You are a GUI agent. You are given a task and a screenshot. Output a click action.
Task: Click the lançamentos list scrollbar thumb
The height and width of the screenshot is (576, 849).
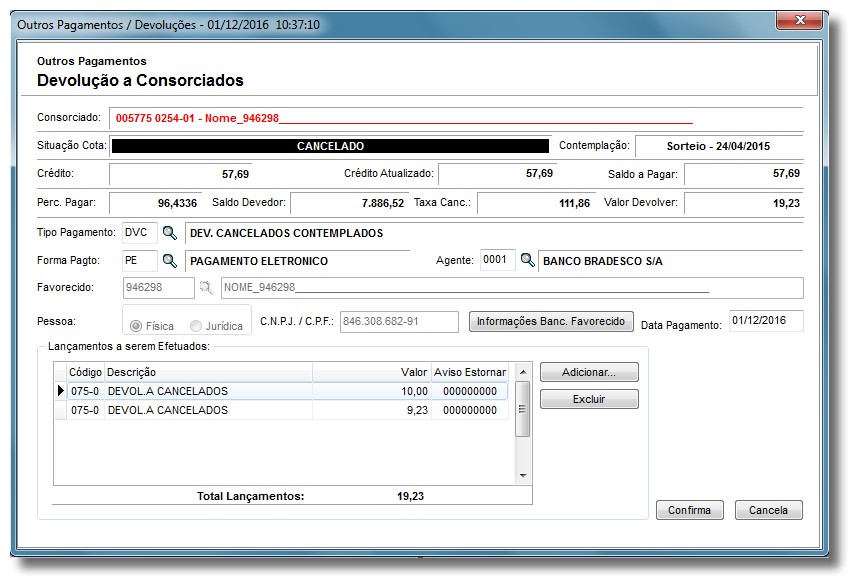pos(523,409)
